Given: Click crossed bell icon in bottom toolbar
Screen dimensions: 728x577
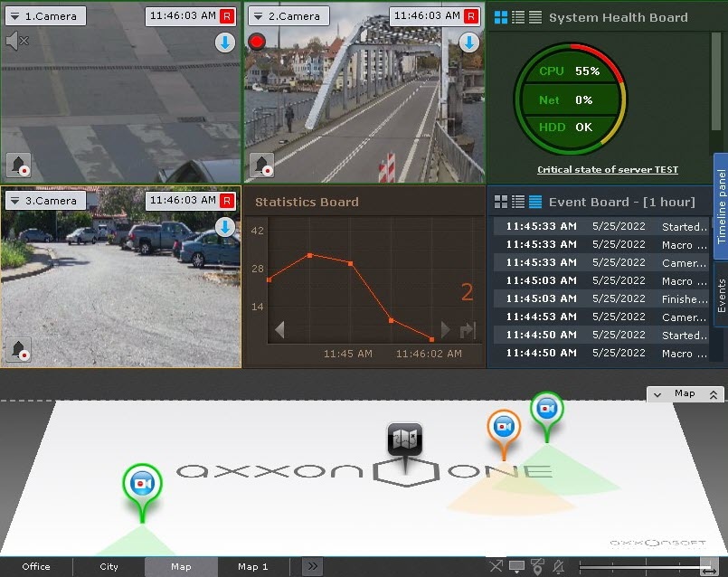Looking at the screenshot, I should point(559,567).
